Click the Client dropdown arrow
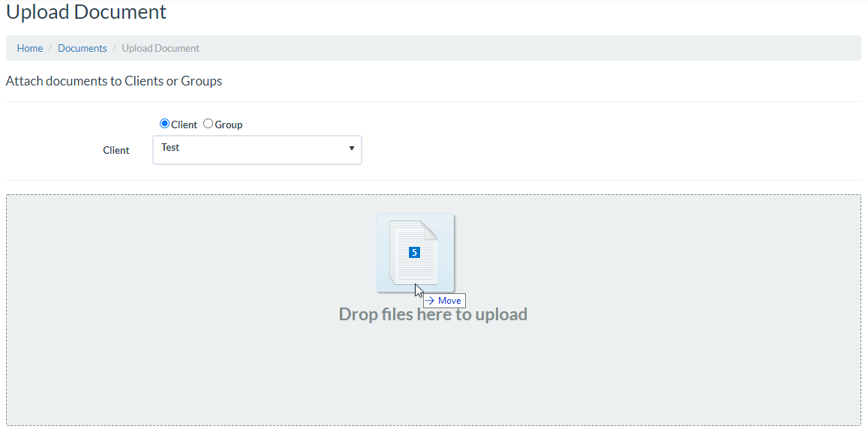 pos(352,148)
